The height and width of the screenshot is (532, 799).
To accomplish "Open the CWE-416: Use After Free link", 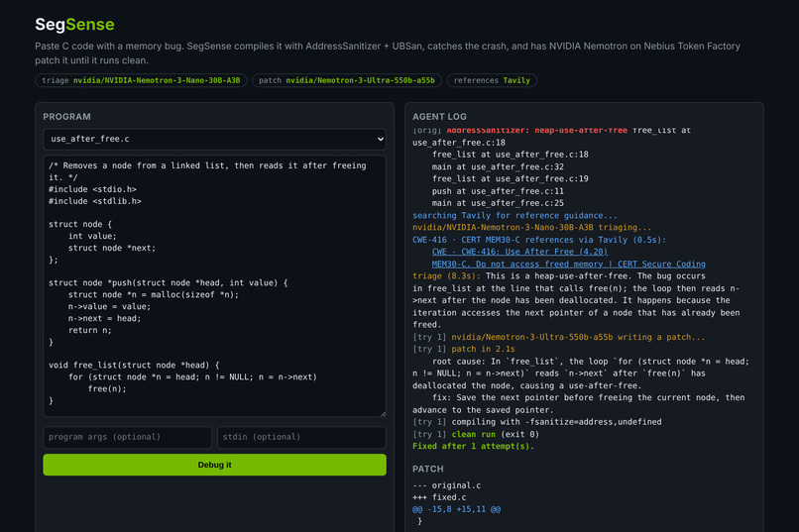I will click(x=519, y=252).
